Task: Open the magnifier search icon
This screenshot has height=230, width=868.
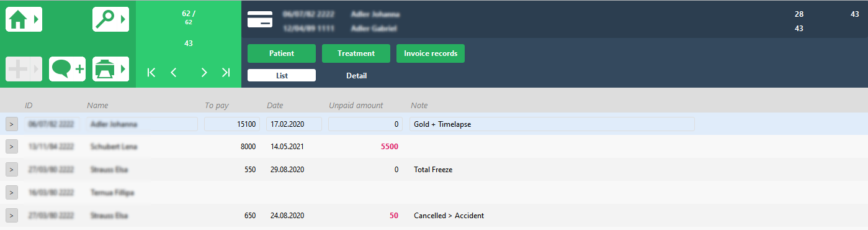Action: (x=110, y=19)
